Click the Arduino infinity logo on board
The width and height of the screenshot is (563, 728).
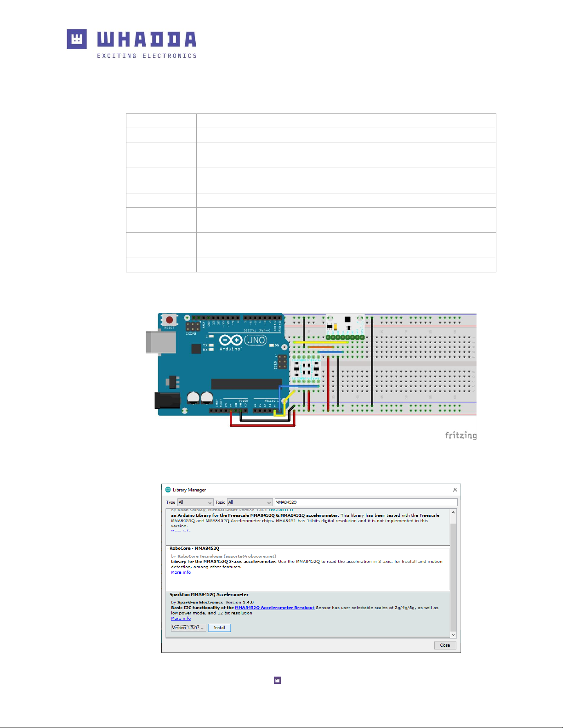(231, 340)
